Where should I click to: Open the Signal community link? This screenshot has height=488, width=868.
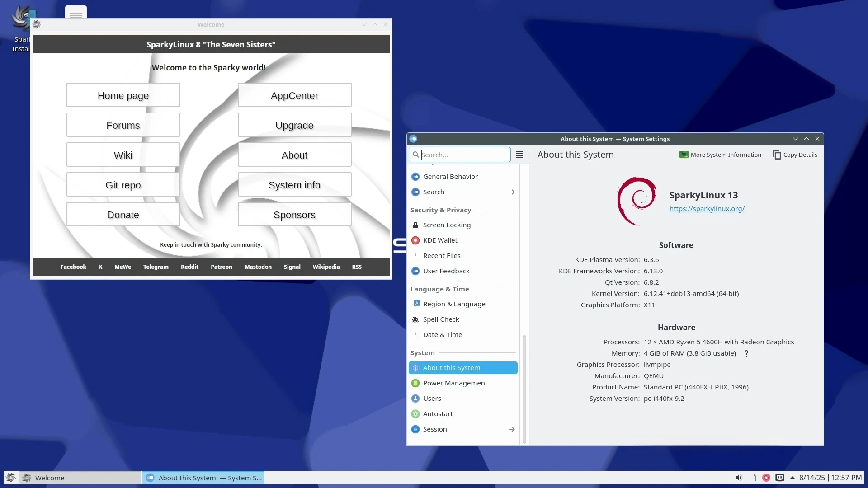292,267
